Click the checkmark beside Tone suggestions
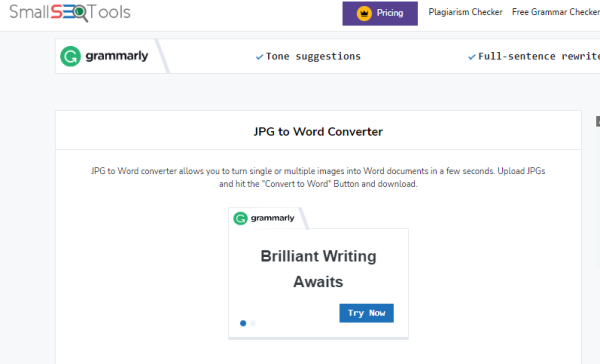Image resolution: width=600 pixels, height=364 pixels. tap(259, 57)
